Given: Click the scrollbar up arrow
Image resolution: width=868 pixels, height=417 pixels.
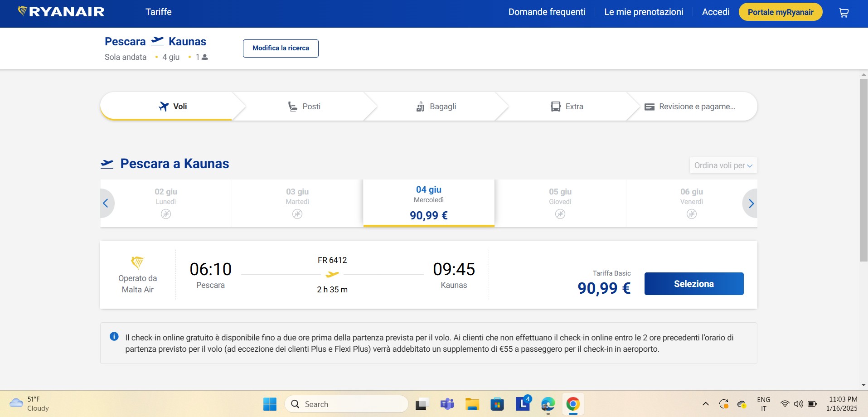Looking at the screenshot, I should click(863, 74).
